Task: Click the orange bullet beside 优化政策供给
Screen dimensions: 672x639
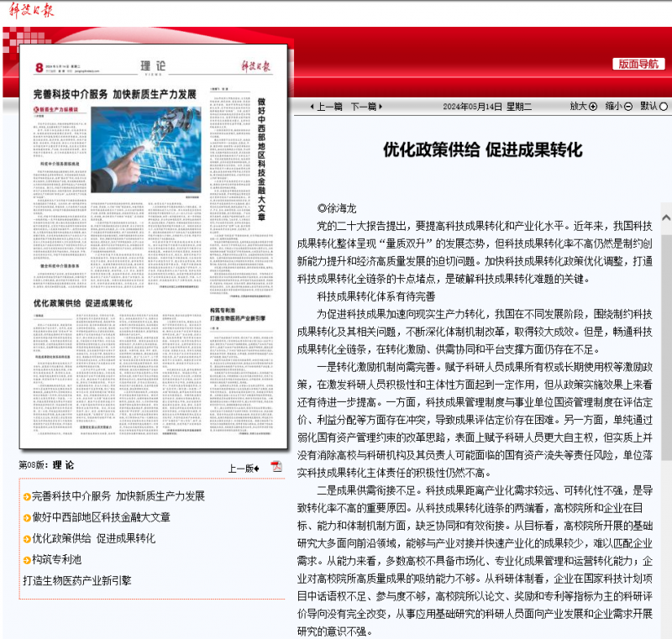Action: click(x=27, y=539)
